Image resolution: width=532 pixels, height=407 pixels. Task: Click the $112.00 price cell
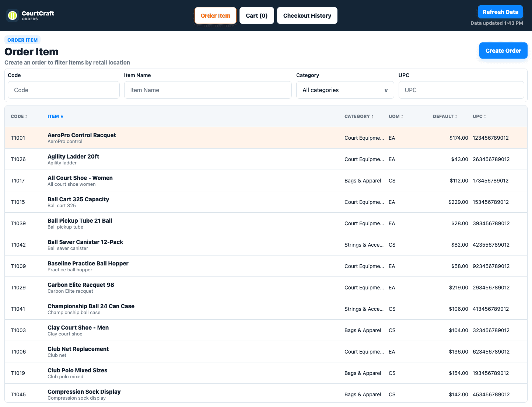(459, 181)
